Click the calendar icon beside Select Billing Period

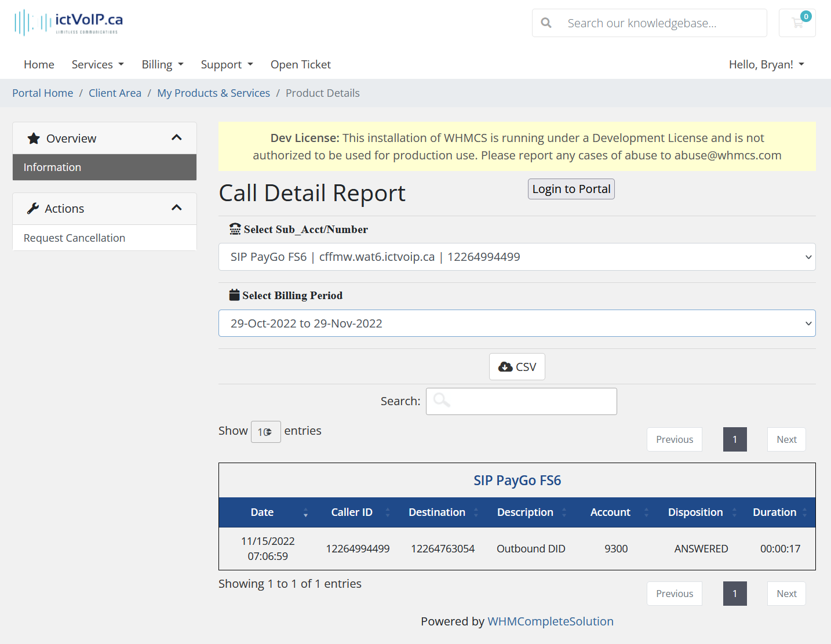pos(234,295)
